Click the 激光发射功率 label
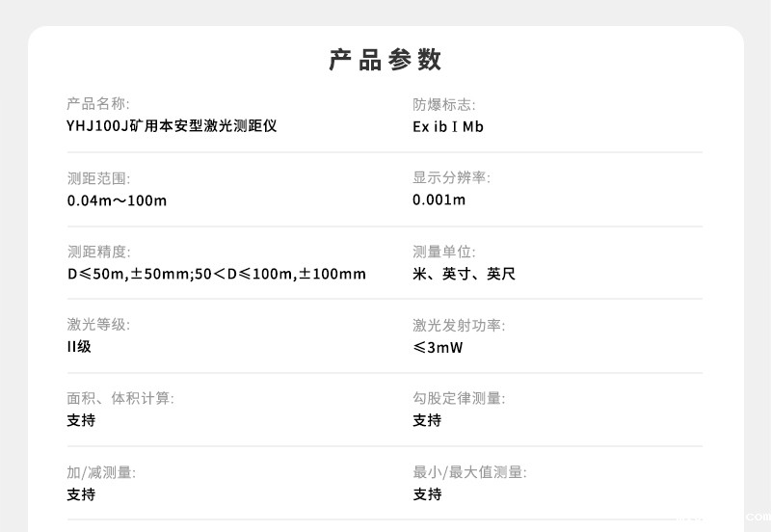771x532 pixels. (458, 325)
